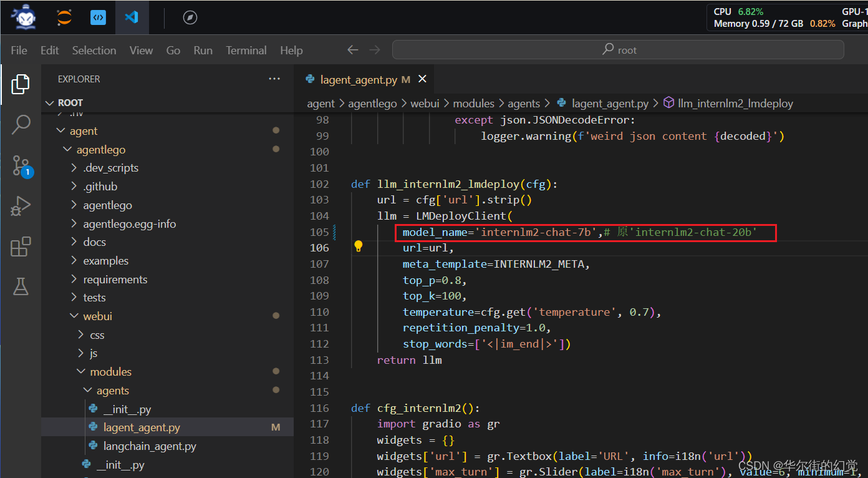
Task: Click the blue terminal code icon
Action: pyautogui.click(x=98, y=17)
